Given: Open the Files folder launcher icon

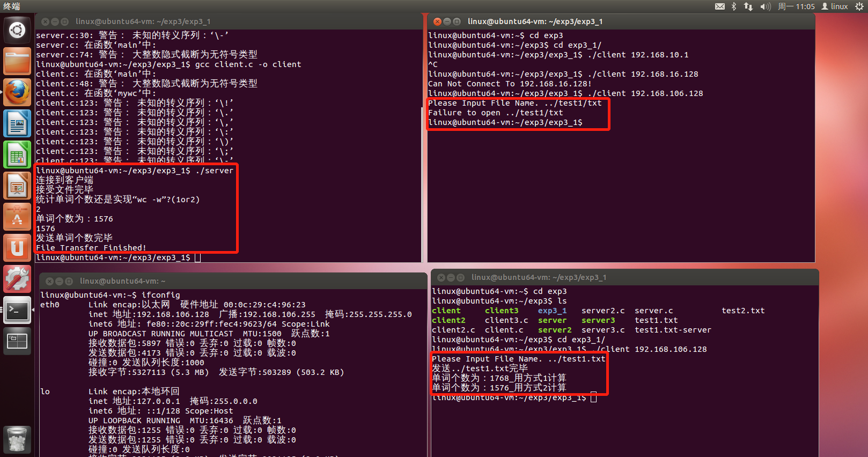Looking at the screenshot, I should point(17,61).
